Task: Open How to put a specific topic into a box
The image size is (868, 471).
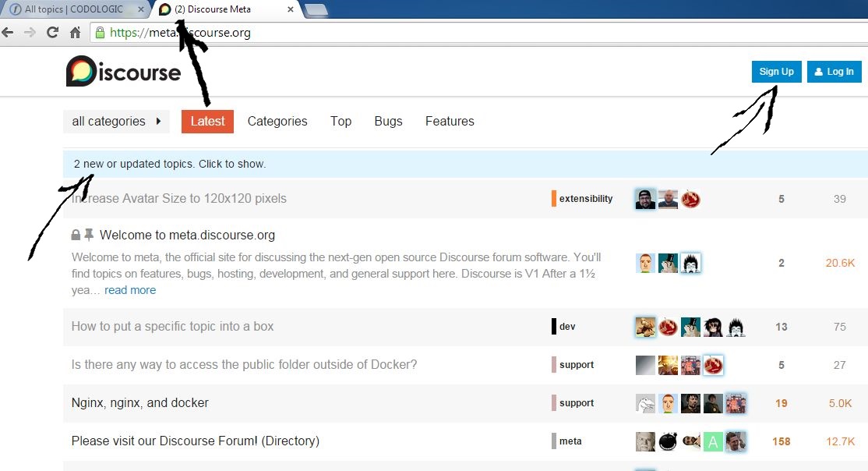Action: [x=172, y=327]
